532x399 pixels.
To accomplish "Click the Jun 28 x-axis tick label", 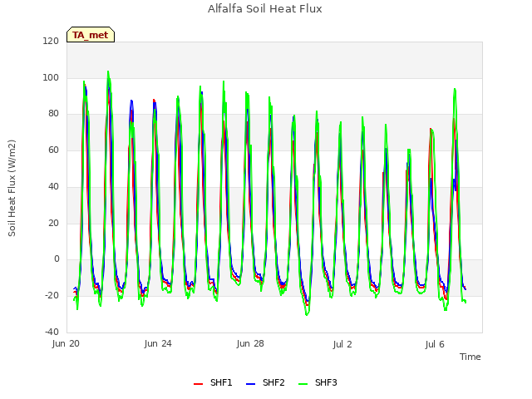I will 250,343.
